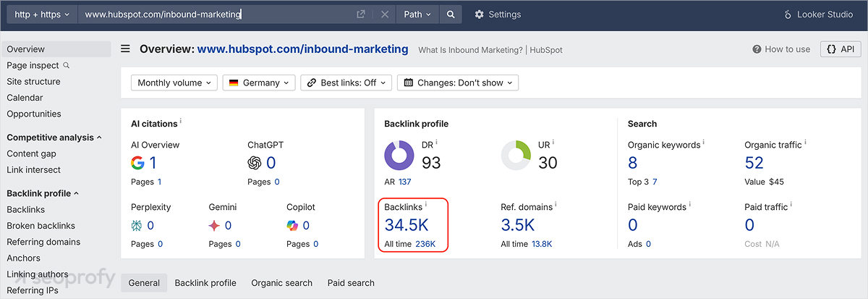
Task: Open Anchors in the sidebar
Action: pos(24,258)
